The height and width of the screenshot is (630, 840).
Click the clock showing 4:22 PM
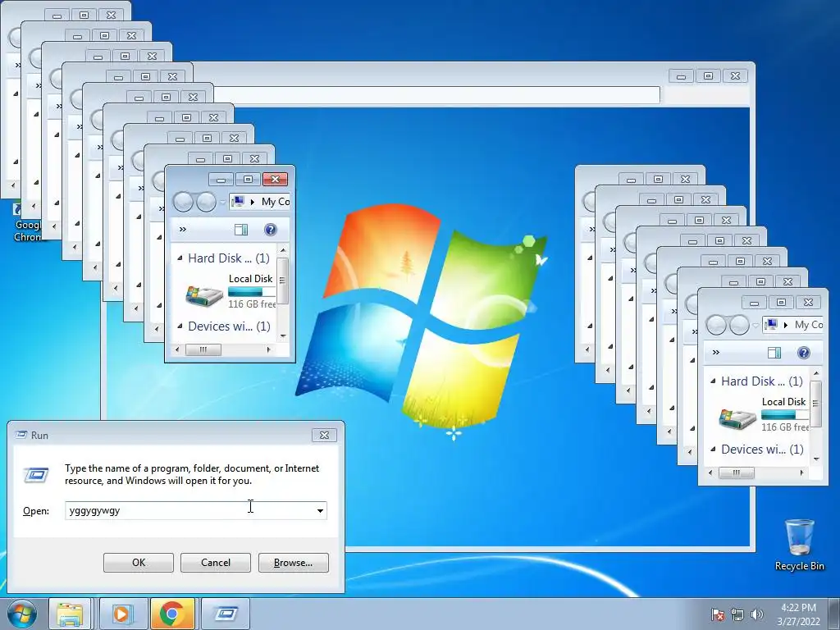pyautogui.click(x=798, y=608)
